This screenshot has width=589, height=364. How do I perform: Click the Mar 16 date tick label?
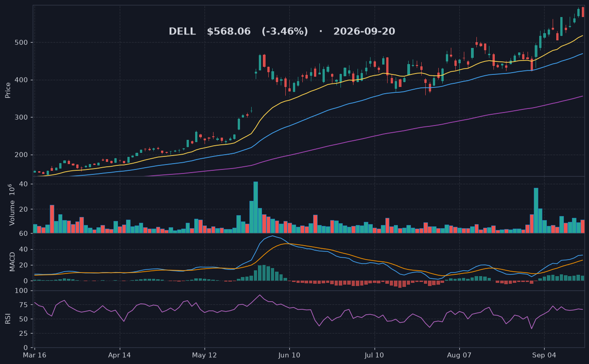point(35,355)
